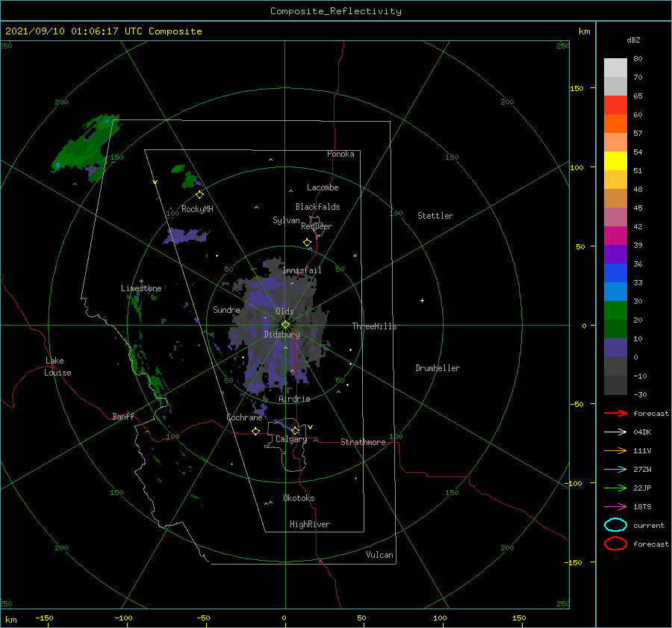The image size is (672, 628).
Task: Click the cyan 27ZW arrow icon
Action: point(615,470)
